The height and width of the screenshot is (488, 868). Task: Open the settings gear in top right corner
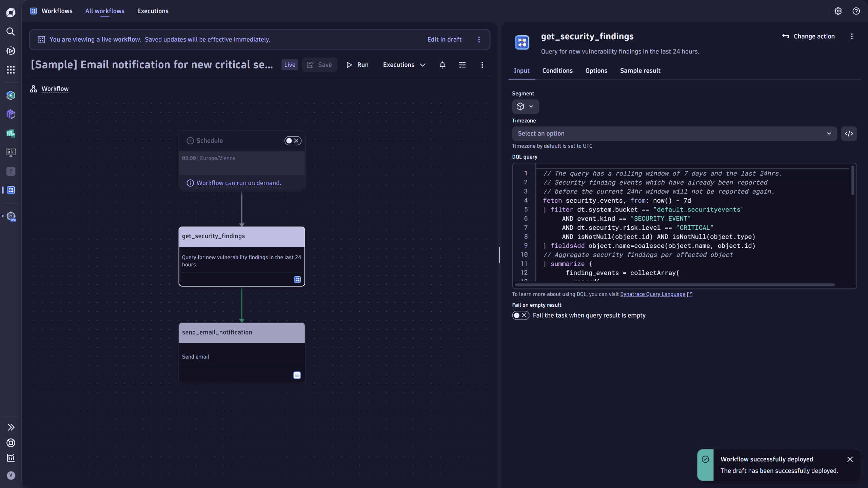pyautogui.click(x=838, y=11)
